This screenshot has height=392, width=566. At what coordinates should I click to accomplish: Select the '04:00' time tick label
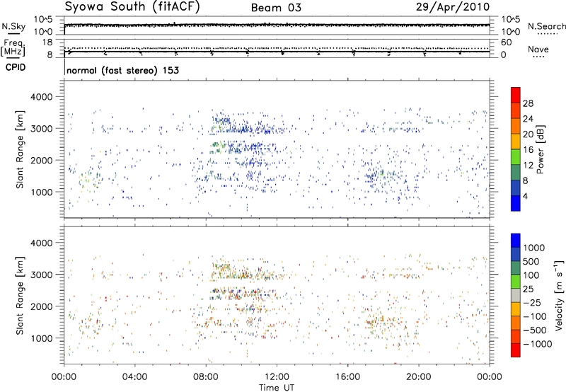(134, 377)
